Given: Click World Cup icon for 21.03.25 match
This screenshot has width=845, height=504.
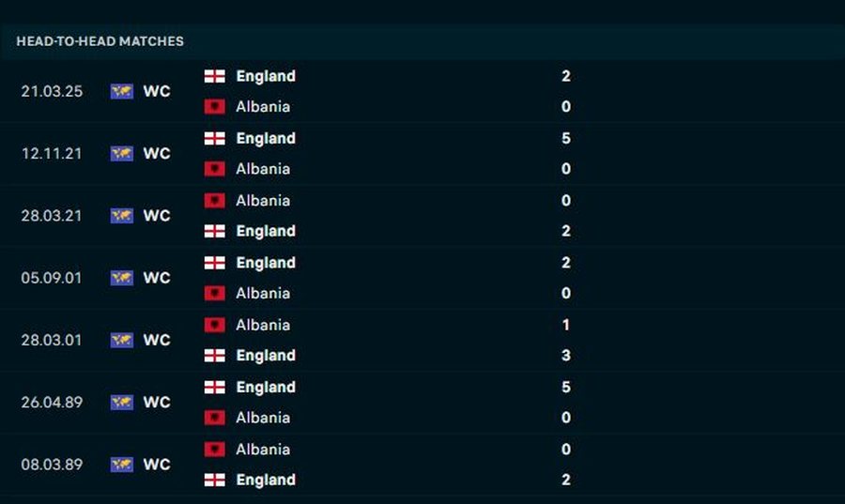Looking at the screenshot, I should tap(122, 91).
